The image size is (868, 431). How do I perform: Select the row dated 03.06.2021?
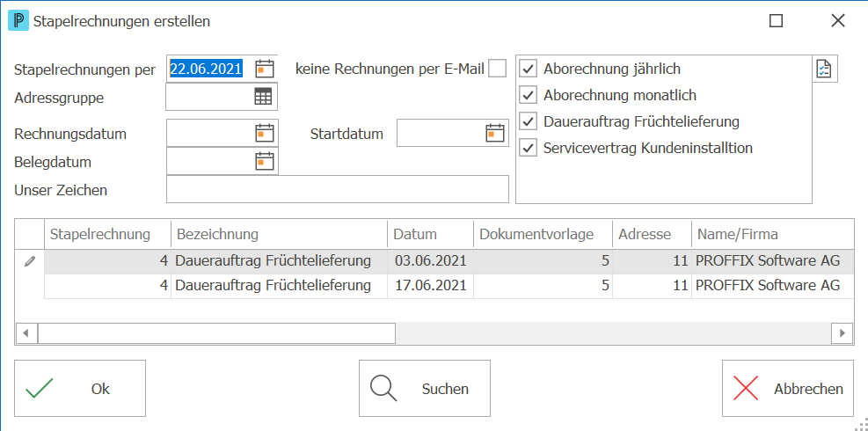[x=449, y=261]
